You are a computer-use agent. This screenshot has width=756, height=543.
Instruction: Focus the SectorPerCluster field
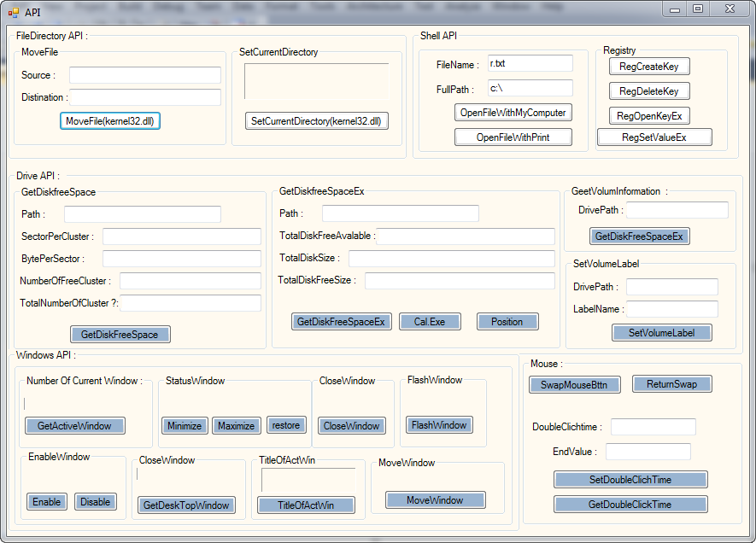tap(182, 236)
